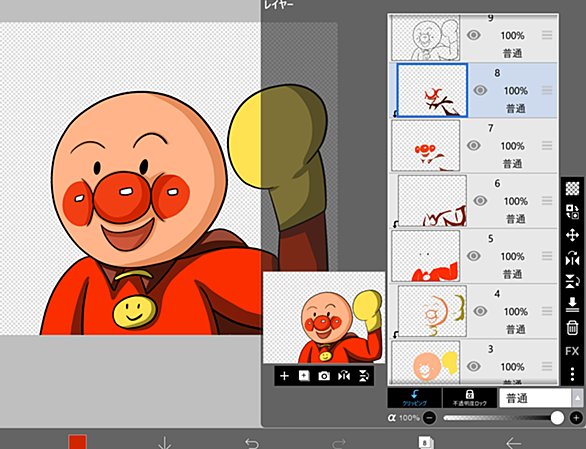Viewport: 586px width, 449px height.
Task: Go back with left arrow icon
Action: tap(513, 443)
